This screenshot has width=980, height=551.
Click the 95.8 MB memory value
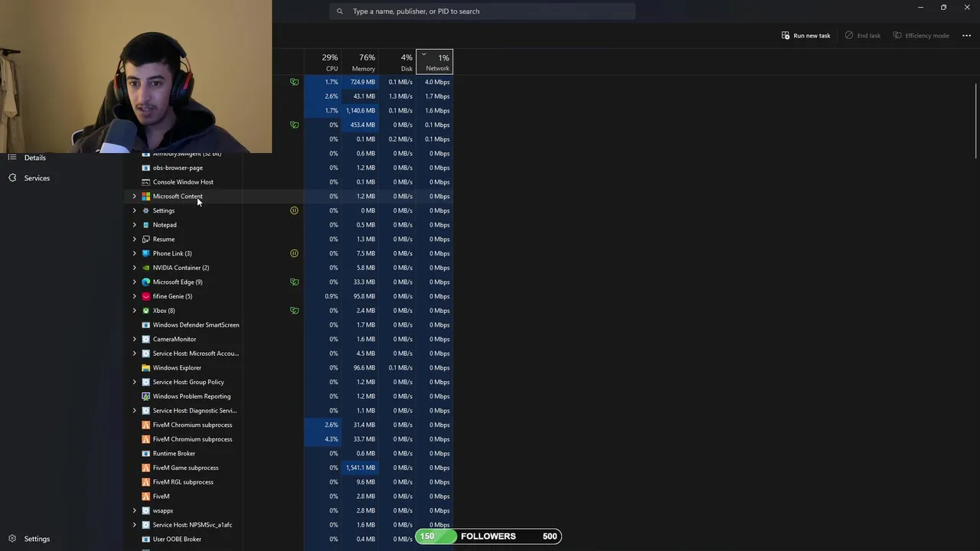[364, 296]
